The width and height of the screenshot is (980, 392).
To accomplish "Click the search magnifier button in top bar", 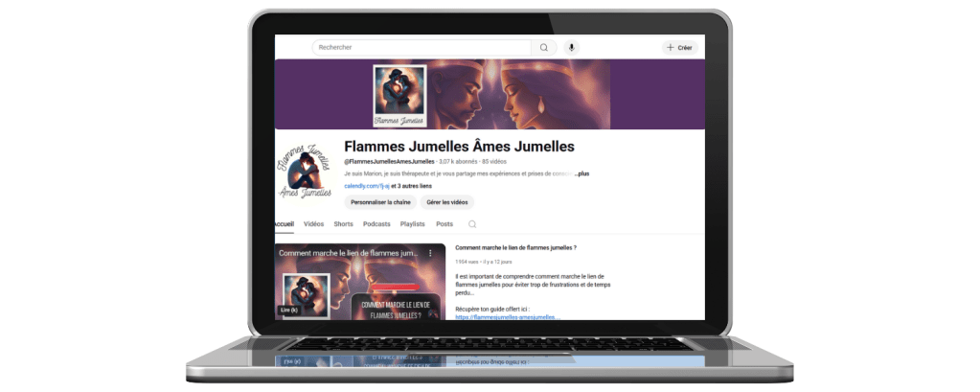I will coord(544,47).
